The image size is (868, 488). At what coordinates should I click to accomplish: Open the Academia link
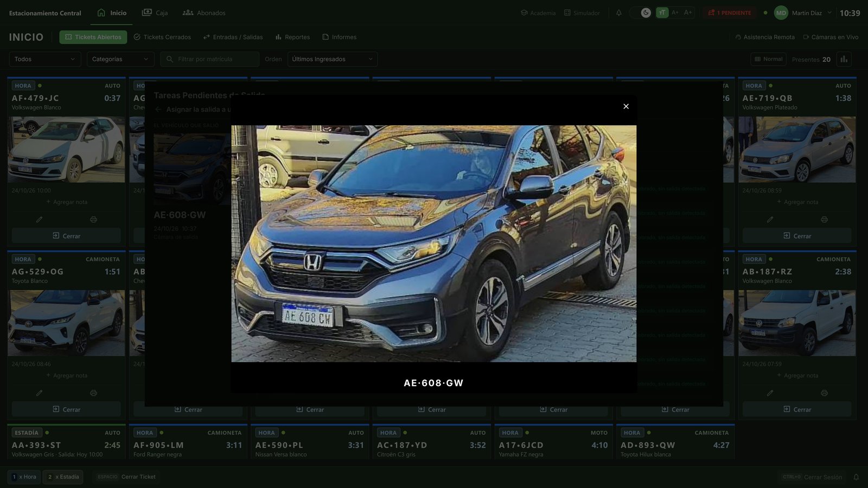pyautogui.click(x=538, y=12)
